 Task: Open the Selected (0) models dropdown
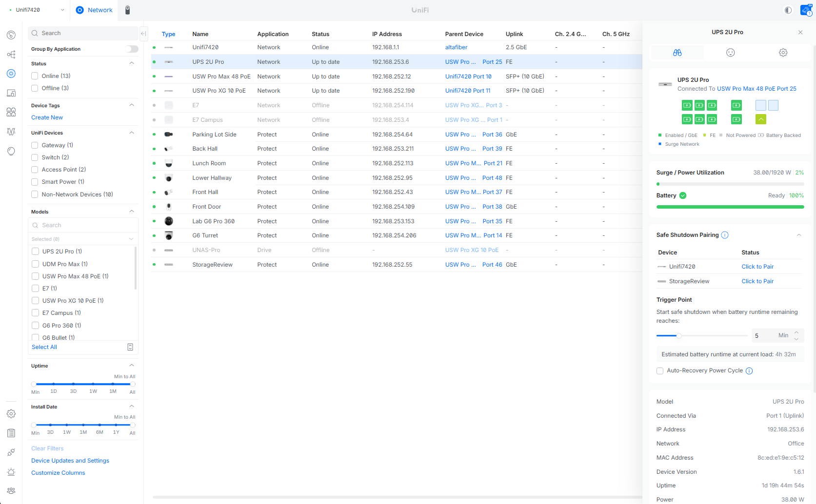83,239
